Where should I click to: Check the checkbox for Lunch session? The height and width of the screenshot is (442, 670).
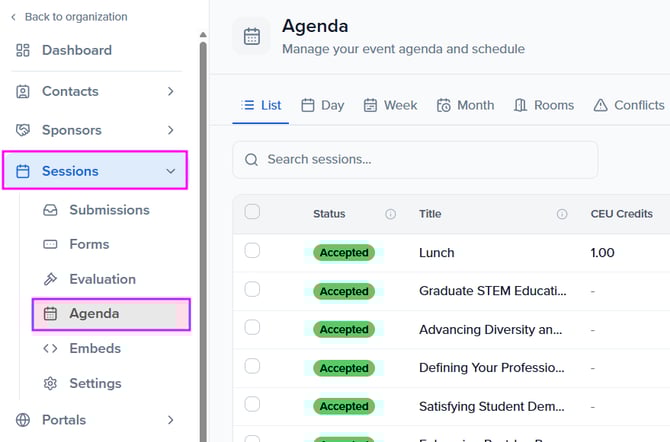point(252,251)
